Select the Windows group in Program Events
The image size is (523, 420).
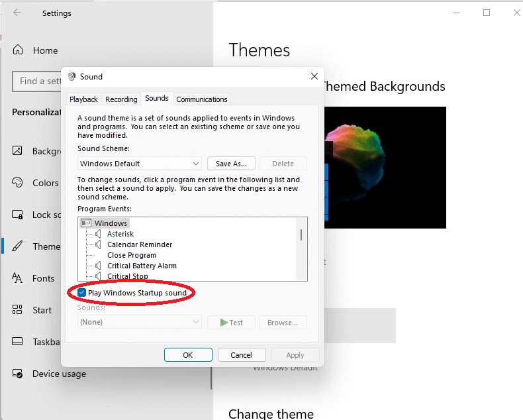click(111, 223)
